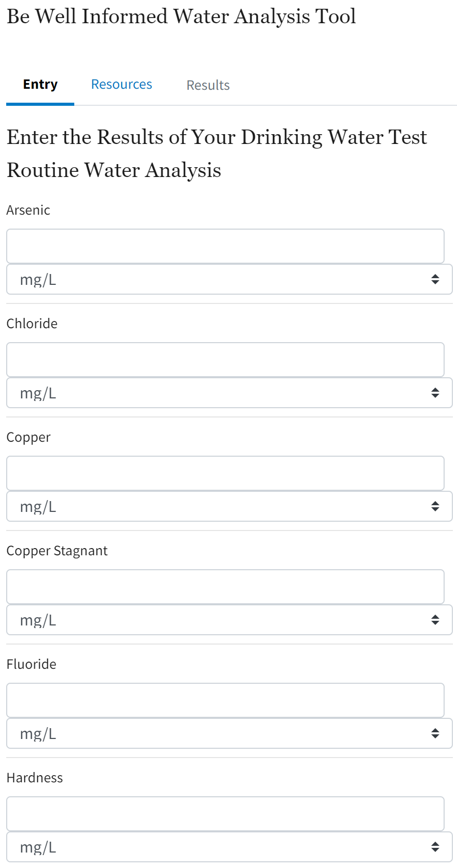Click the Hardness dropdown arrow icon
The image size is (457, 868).
(x=435, y=847)
